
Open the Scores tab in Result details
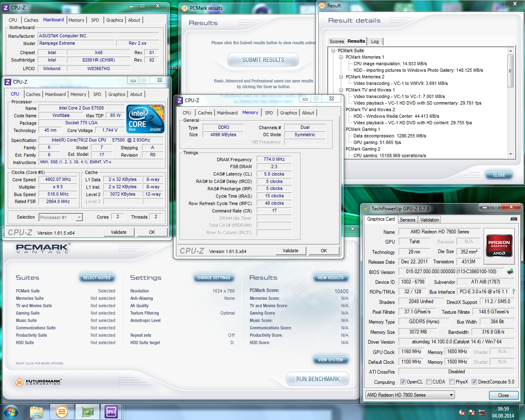pyautogui.click(x=337, y=41)
